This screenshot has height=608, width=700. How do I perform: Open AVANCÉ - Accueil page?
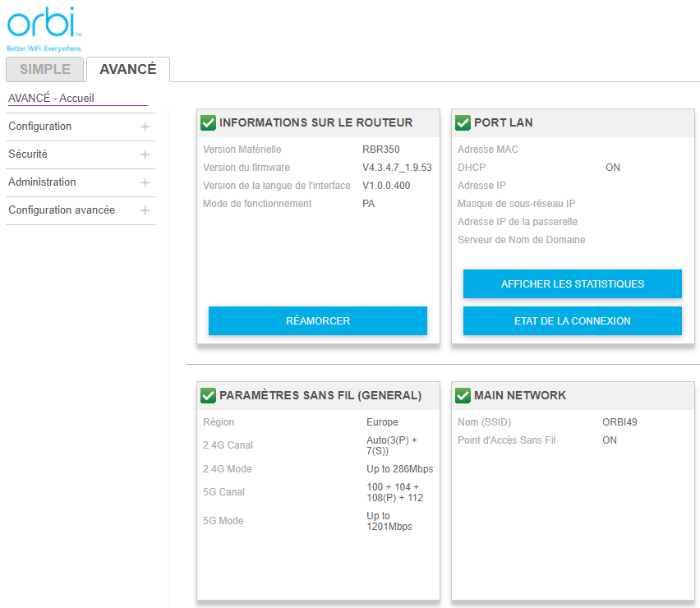point(51,98)
